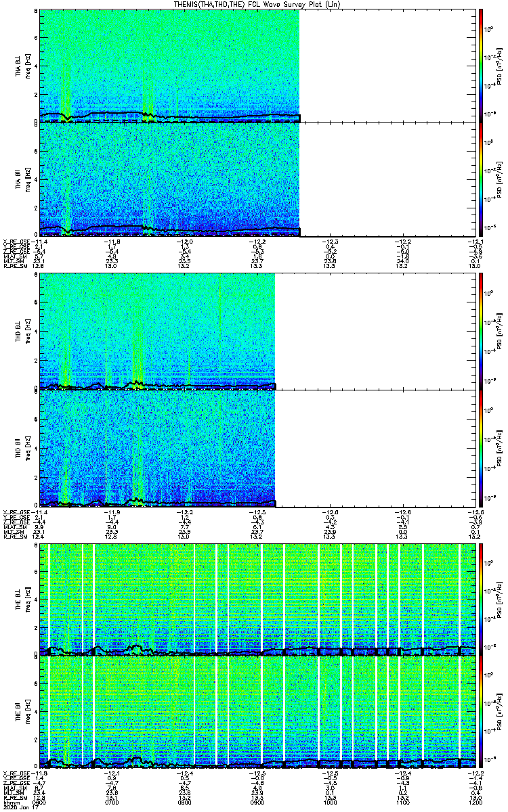Click the 'THA B⊥ freq [Hz]' axis label
This screenshot has width=508, height=812.
click(x=23, y=66)
